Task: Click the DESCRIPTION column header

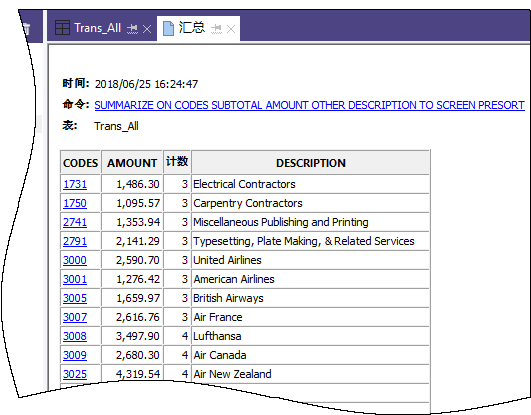Action: pyautogui.click(x=311, y=163)
